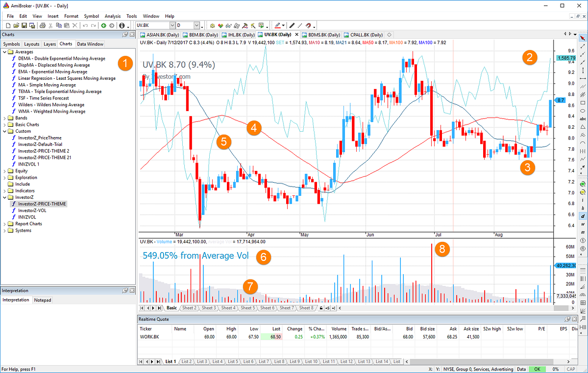588x373 pixels.
Task: Toggle auto-hide pin on the Charts panel
Action: pos(126,34)
